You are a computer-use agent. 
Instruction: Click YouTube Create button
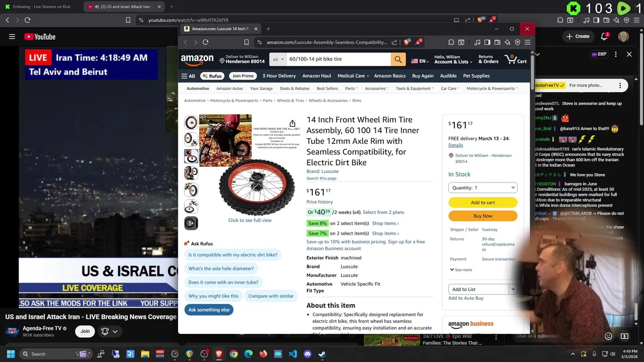(x=578, y=36)
